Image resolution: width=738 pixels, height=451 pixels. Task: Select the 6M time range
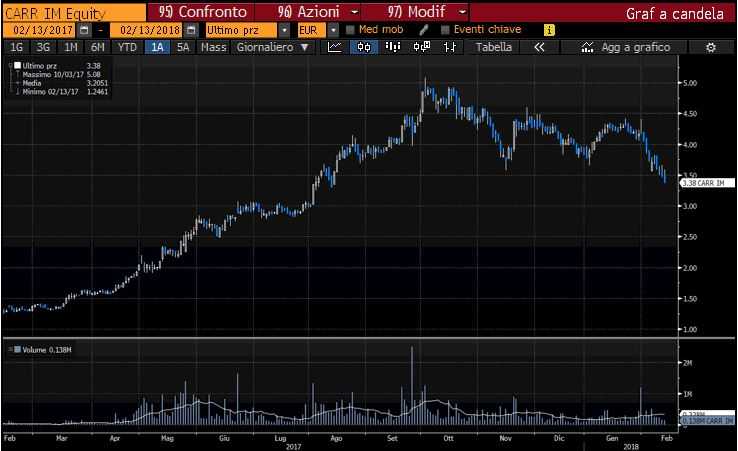96,47
